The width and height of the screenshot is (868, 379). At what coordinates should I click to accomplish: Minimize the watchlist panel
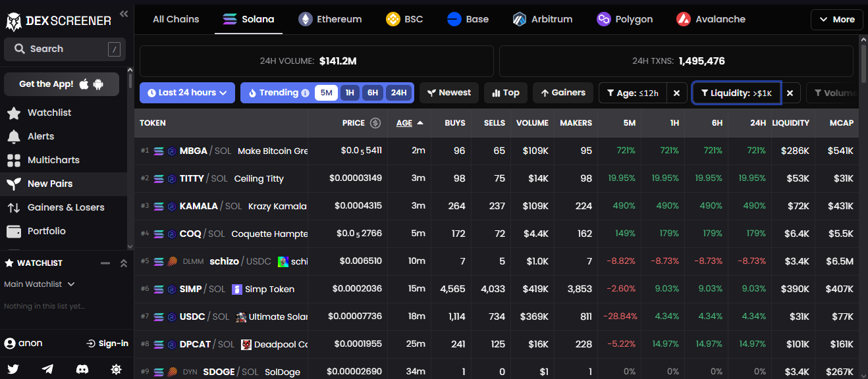(105, 263)
